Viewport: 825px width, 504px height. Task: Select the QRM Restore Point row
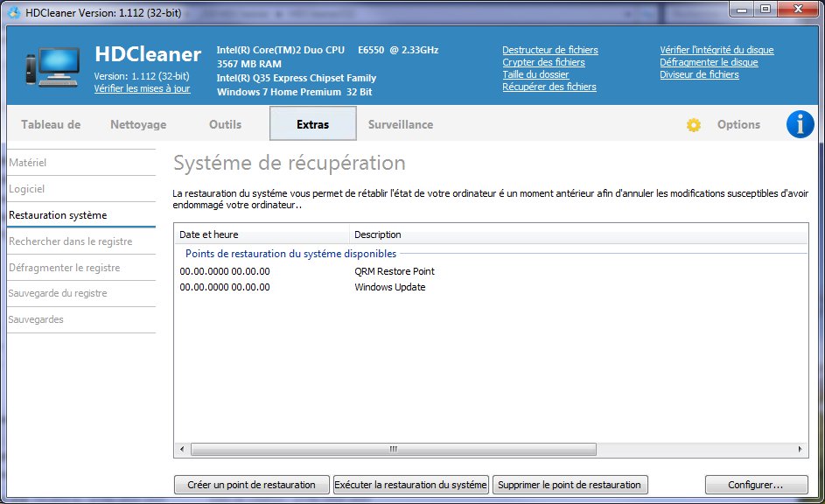pos(491,271)
